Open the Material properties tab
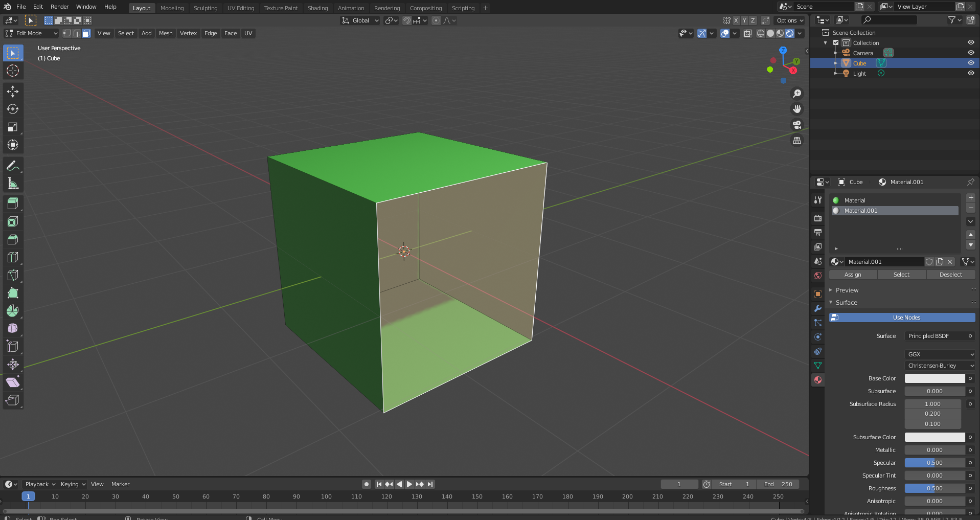980x520 pixels. point(818,380)
